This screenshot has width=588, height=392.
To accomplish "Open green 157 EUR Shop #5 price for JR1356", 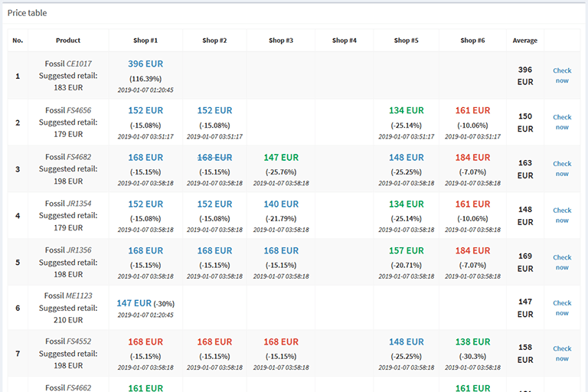I will [406, 250].
